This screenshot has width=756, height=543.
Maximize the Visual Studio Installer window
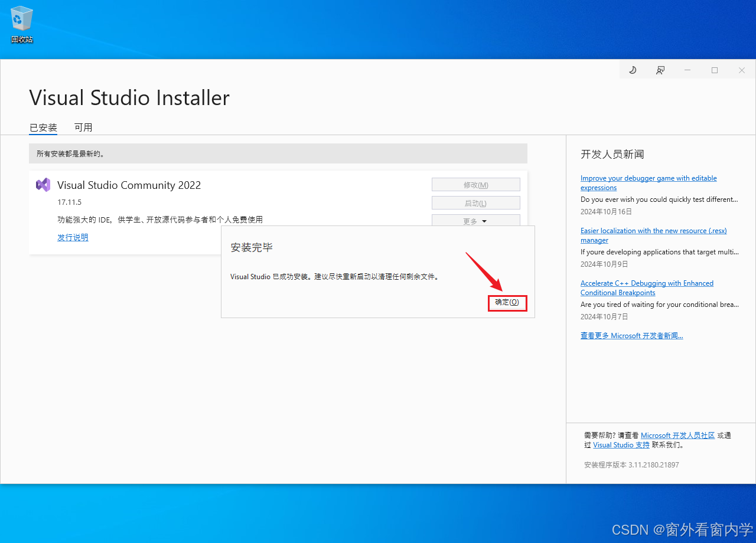click(715, 70)
